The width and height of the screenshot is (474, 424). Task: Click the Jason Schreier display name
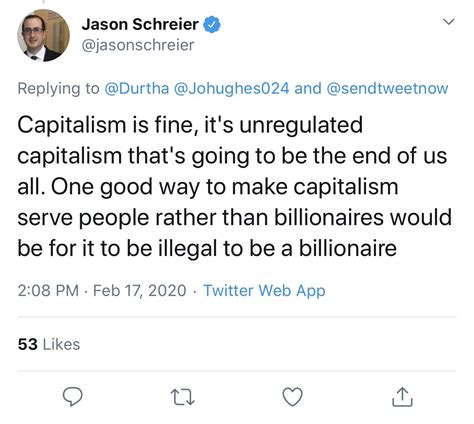point(140,24)
